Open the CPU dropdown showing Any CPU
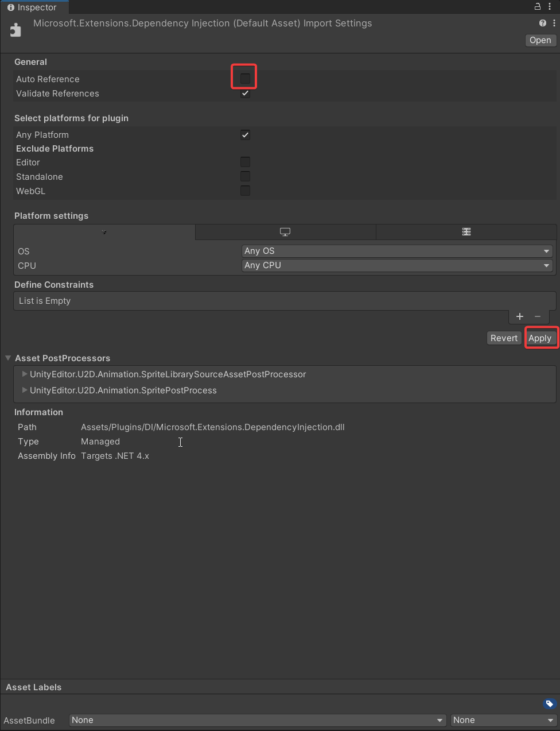Image resolution: width=560 pixels, height=731 pixels. click(397, 265)
